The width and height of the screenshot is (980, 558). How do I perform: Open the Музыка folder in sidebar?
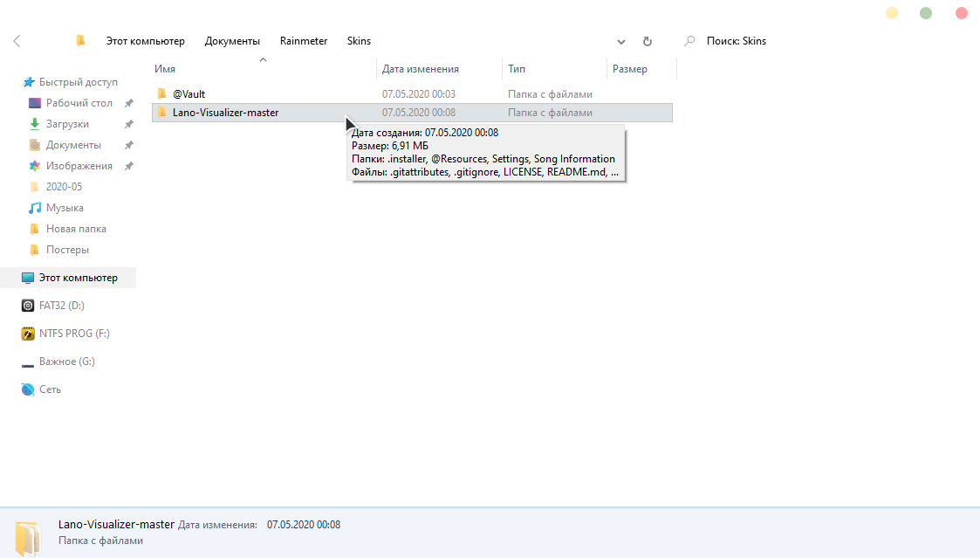(65, 208)
